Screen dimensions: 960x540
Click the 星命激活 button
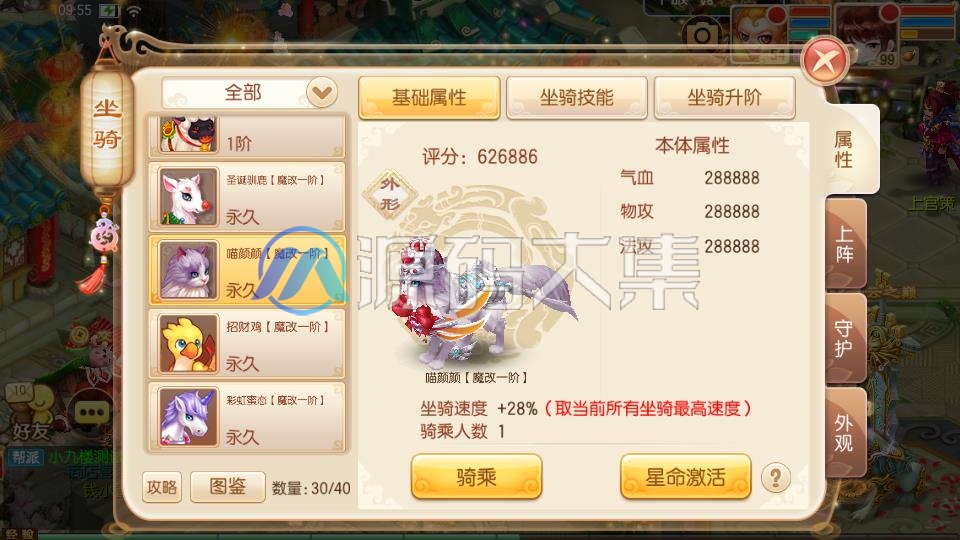[686, 477]
